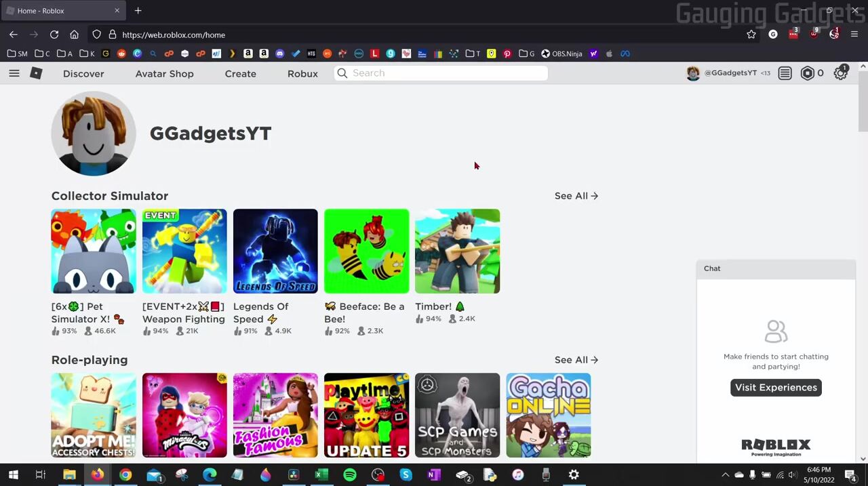The height and width of the screenshot is (486, 868).
Task: Reload the page with refresh button
Action: pos(54,35)
